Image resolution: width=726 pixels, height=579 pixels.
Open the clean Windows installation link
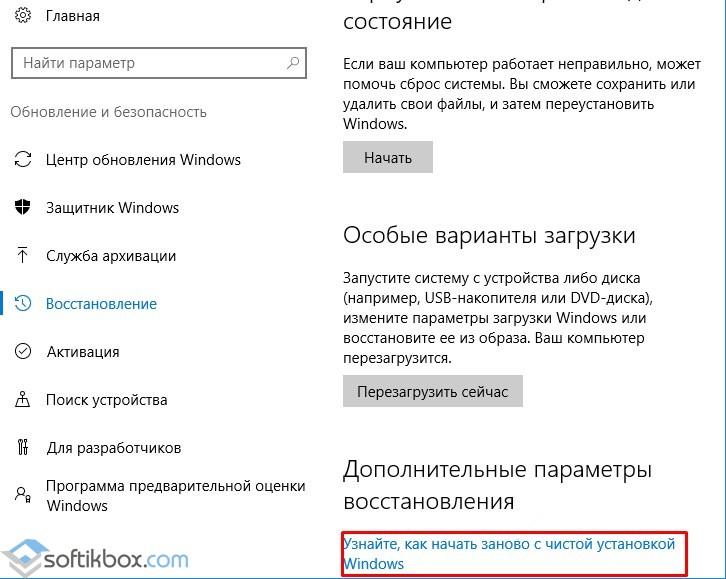coord(509,553)
